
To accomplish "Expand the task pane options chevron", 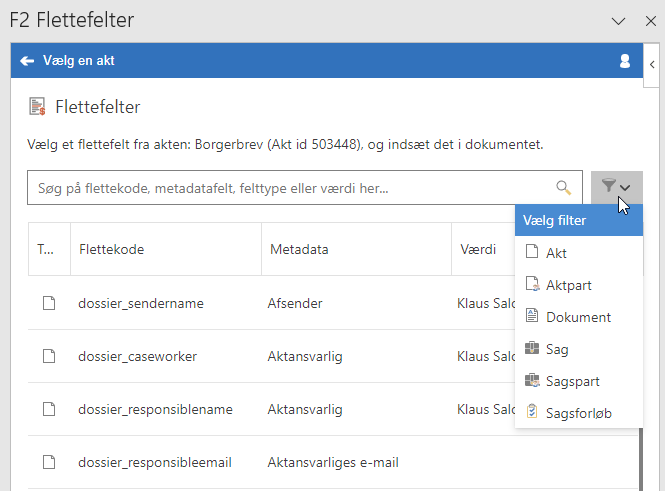I will click(619, 21).
